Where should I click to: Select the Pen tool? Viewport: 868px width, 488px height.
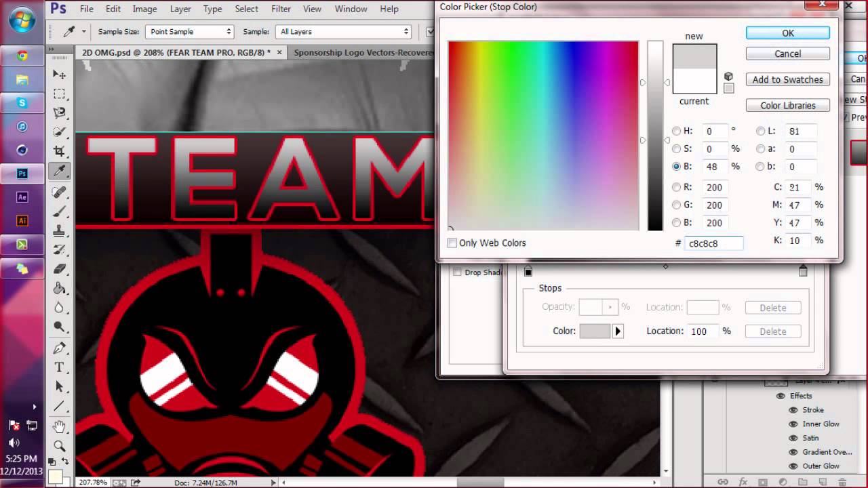point(60,348)
